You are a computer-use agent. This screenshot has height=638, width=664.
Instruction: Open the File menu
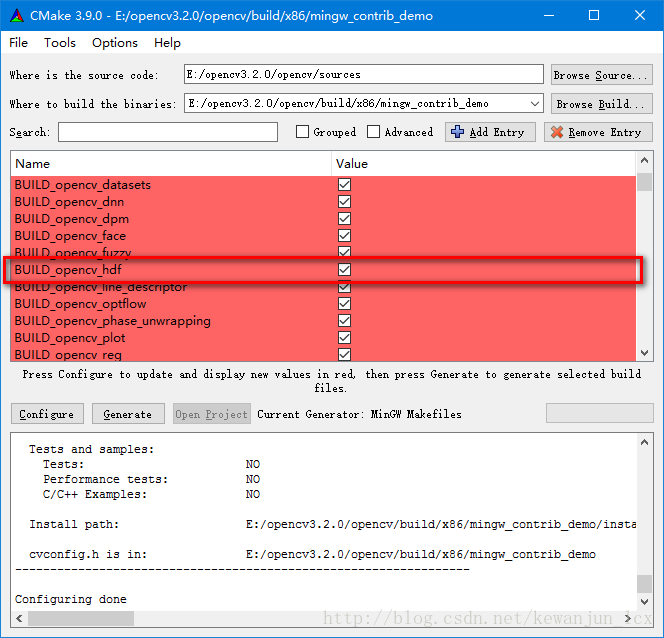pos(19,42)
